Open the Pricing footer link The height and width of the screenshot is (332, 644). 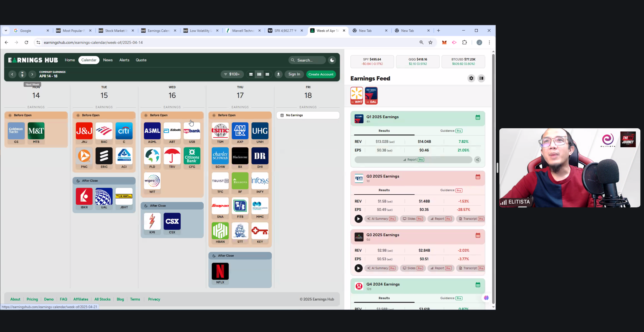tap(32, 299)
